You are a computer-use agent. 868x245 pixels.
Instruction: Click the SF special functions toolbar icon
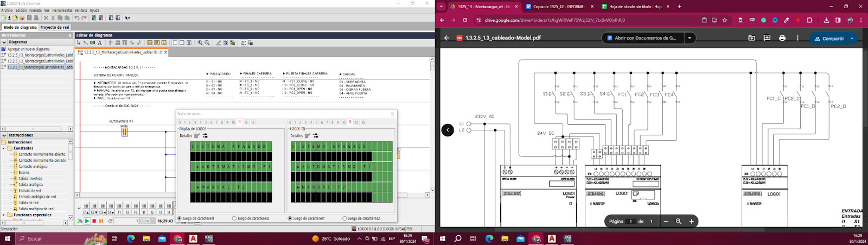[x=157, y=42]
